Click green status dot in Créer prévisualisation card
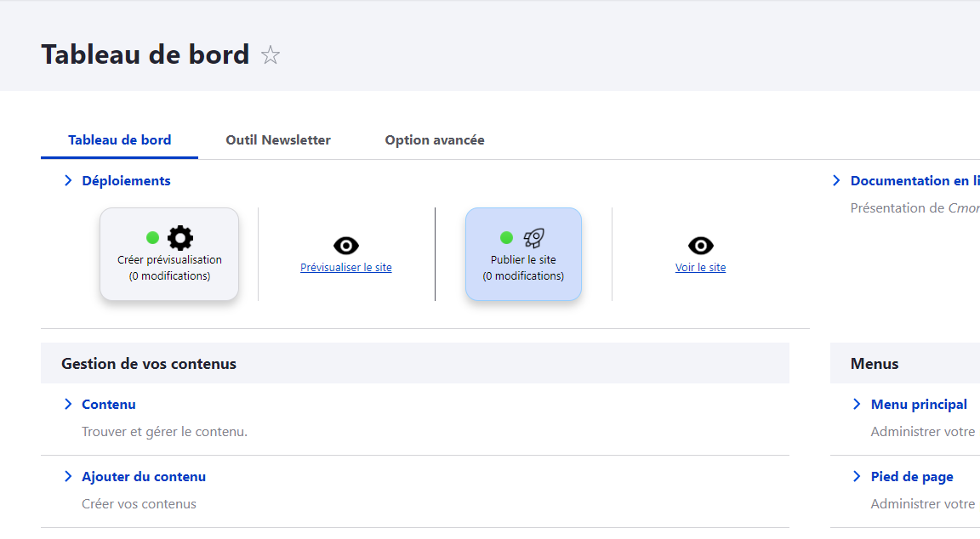The width and height of the screenshot is (980, 539). pos(153,238)
